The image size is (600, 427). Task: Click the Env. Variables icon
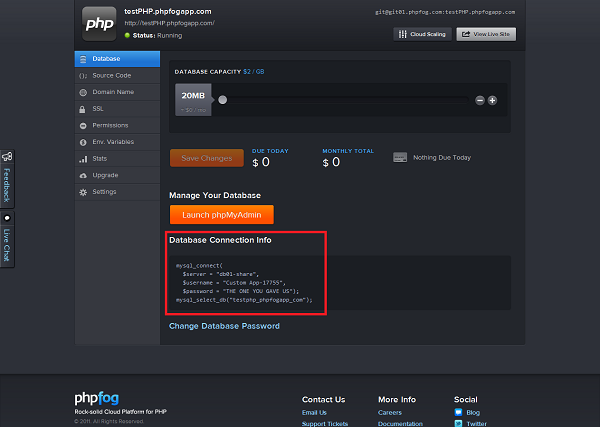(x=83, y=142)
